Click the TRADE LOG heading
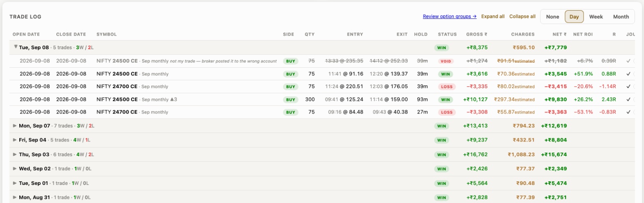Viewport: 644px width, 203px height. pos(25,17)
